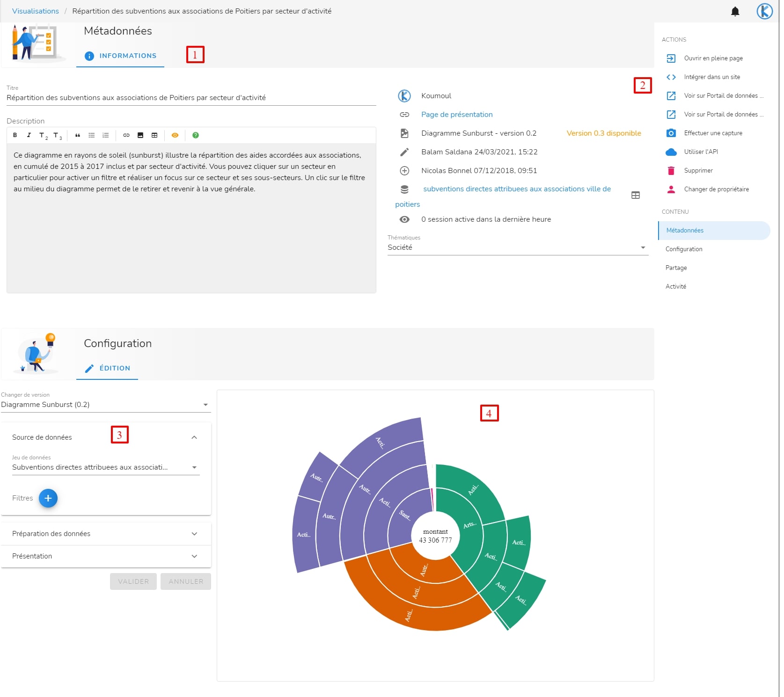Screen dimensions: 784x697
Task: Insert a hyperlink in description
Action: point(126,135)
